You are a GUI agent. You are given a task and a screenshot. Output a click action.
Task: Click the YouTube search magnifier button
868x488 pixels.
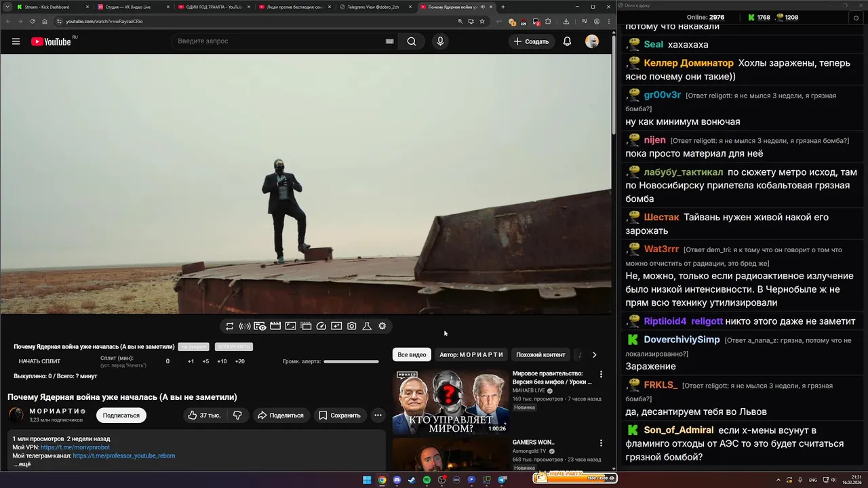coord(412,41)
